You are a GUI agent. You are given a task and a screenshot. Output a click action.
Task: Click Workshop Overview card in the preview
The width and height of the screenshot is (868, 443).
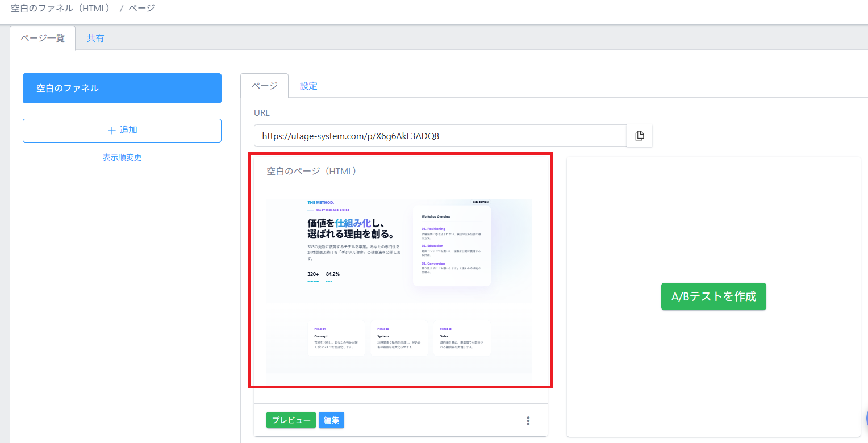tap(452, 245)
